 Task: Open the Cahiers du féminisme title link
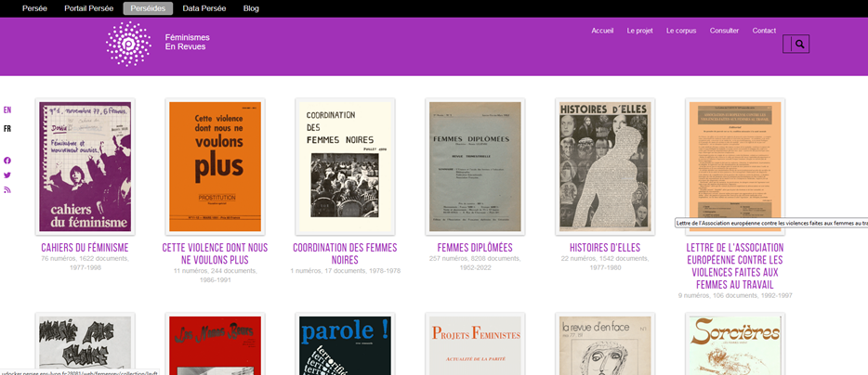[85, 248]
